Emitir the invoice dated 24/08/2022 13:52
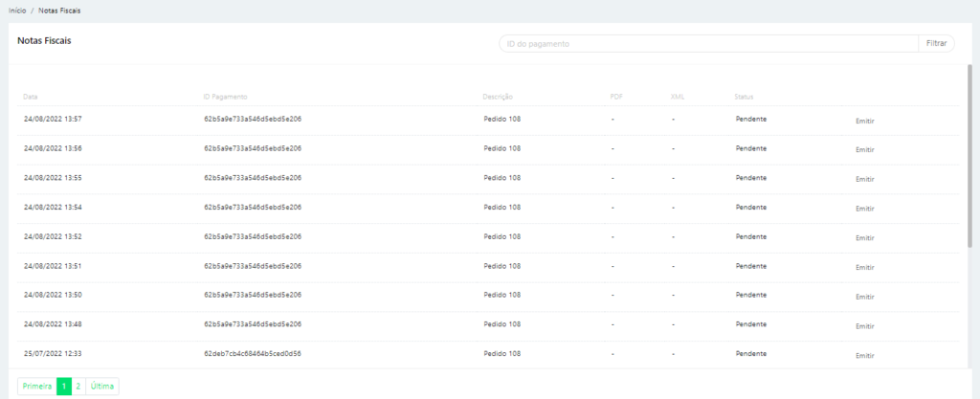Screen dimensions: 980x399 pyautogui.click(x=865, y=238)
